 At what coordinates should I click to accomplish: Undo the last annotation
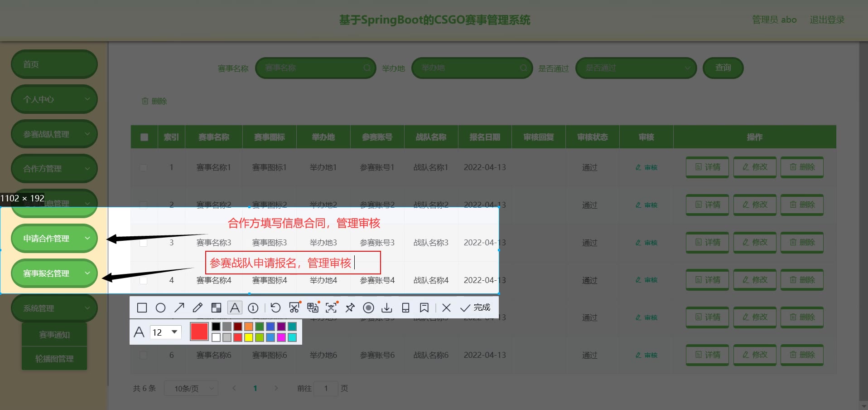[x=275, y=308]
